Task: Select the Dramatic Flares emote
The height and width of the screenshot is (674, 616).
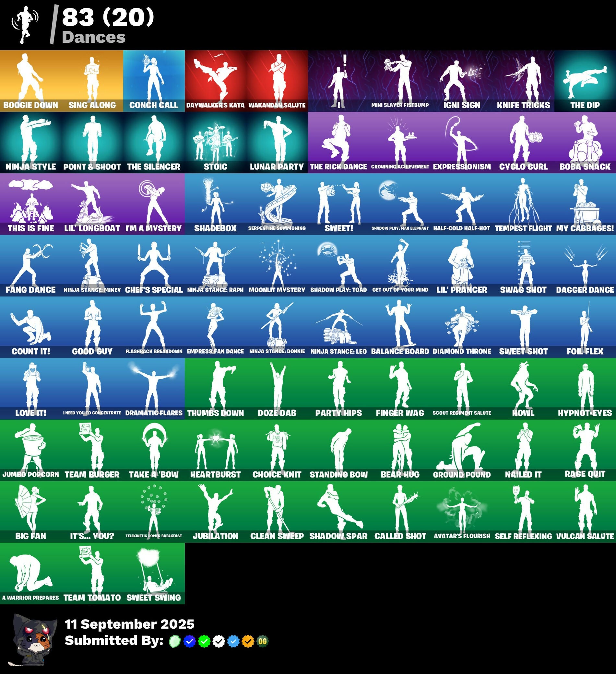Action: pos(154,389)
